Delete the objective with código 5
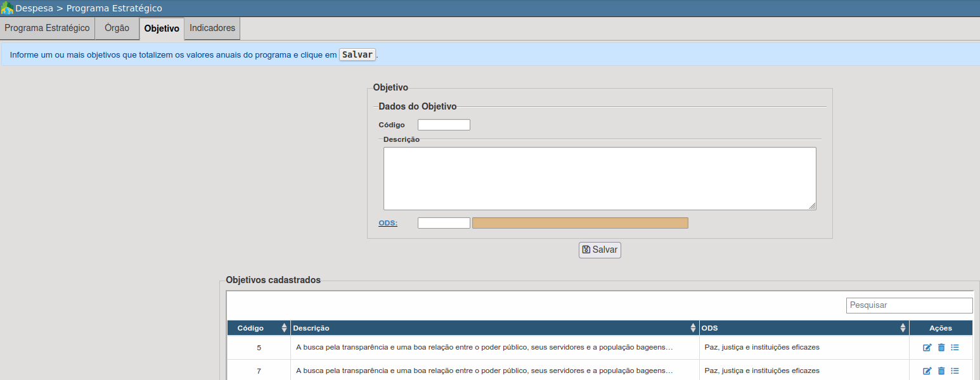Viewport: 980px width, 380px height. 941,348
